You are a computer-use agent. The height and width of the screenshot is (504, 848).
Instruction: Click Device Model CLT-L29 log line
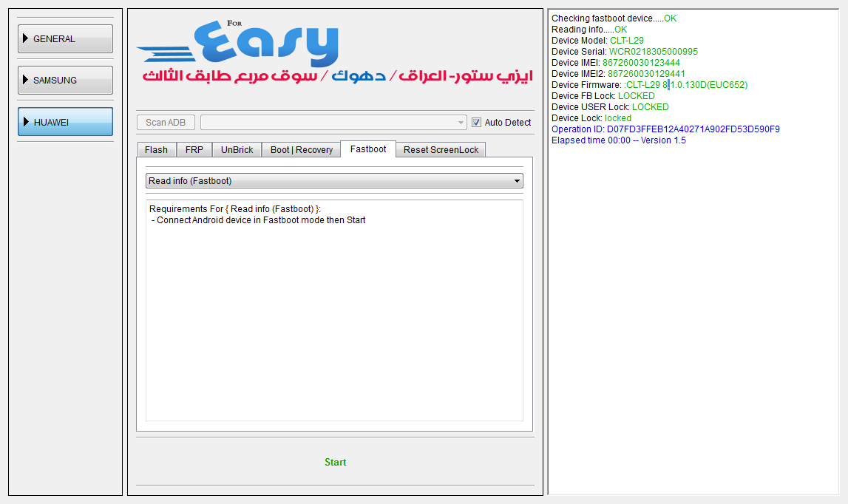coord(597,41)
